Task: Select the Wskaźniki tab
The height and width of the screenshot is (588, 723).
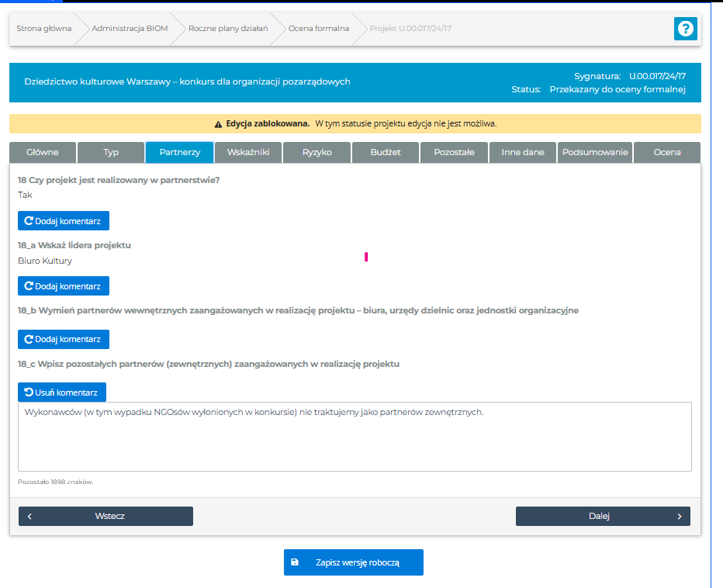Action: pyautogui.click(x=248, y=152)
